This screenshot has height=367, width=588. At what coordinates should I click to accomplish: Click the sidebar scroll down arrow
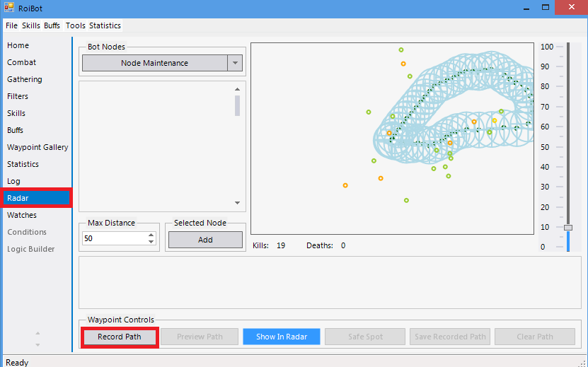tap(38, 345)
